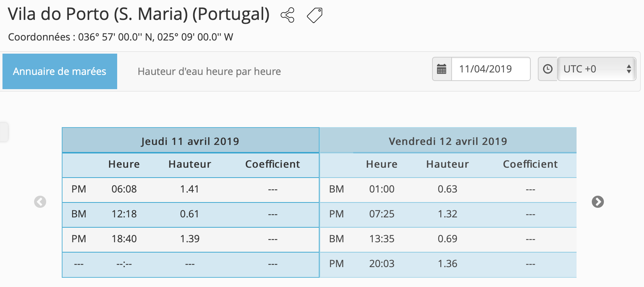The image size is (644, 287).
Task: Click the clock icon beside the timezone
Action: point(548,69)
